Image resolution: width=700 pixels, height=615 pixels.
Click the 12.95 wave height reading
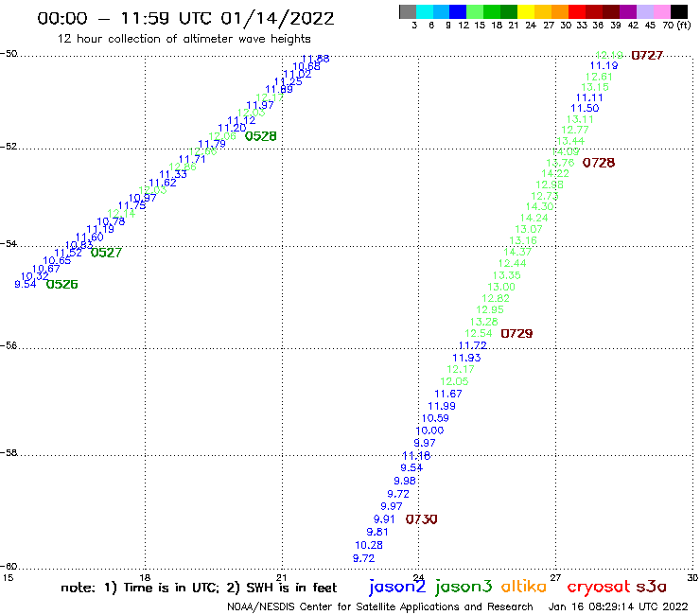(490, 310)
